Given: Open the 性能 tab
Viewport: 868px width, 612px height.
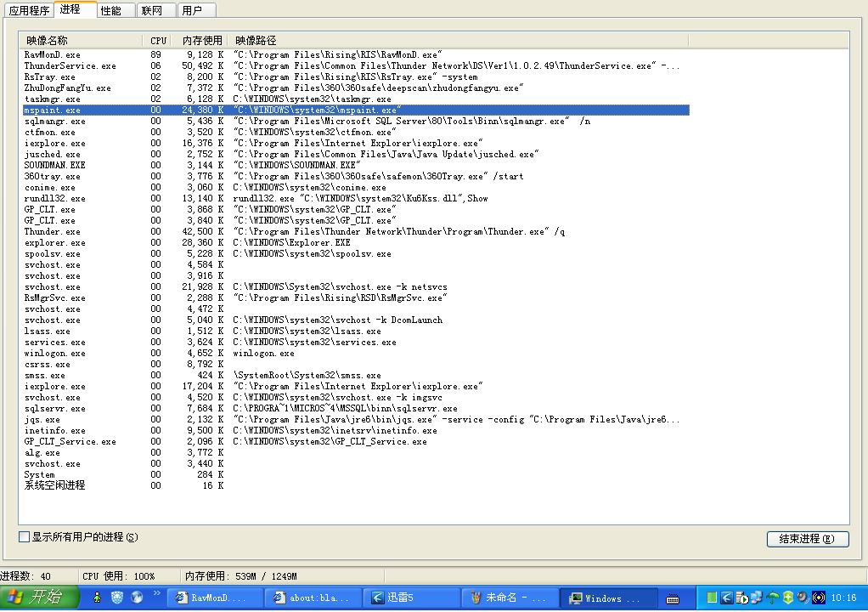Looking at the screenshot, I should (x=116, y=10).
